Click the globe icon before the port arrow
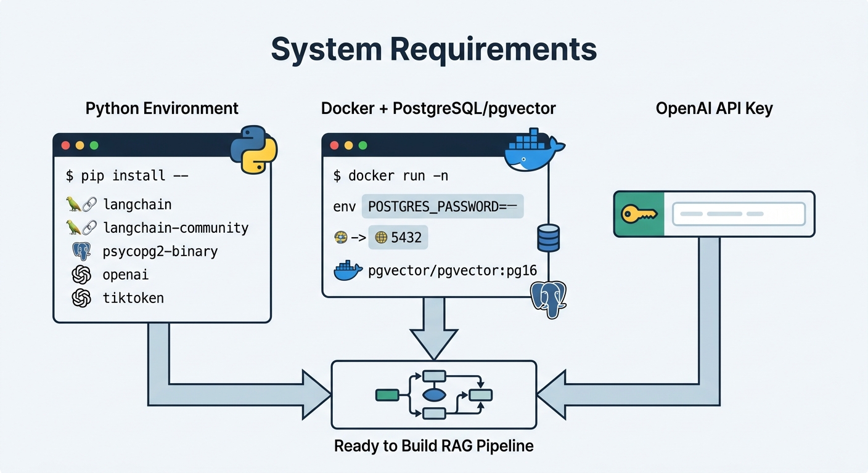This screenshot has width=868, height=473. [x=340, y=238]
